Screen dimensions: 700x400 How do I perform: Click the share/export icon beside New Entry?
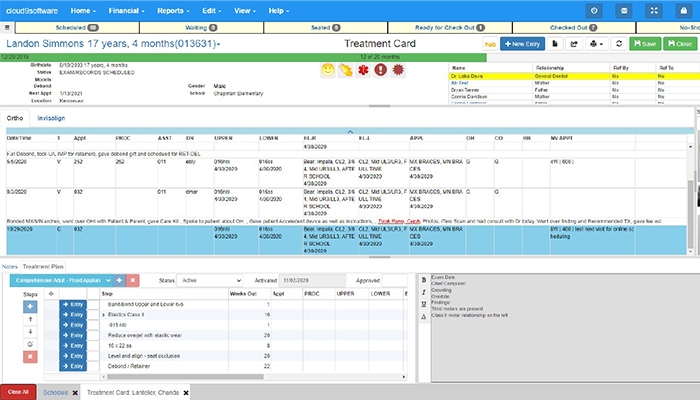pos(573,44)
